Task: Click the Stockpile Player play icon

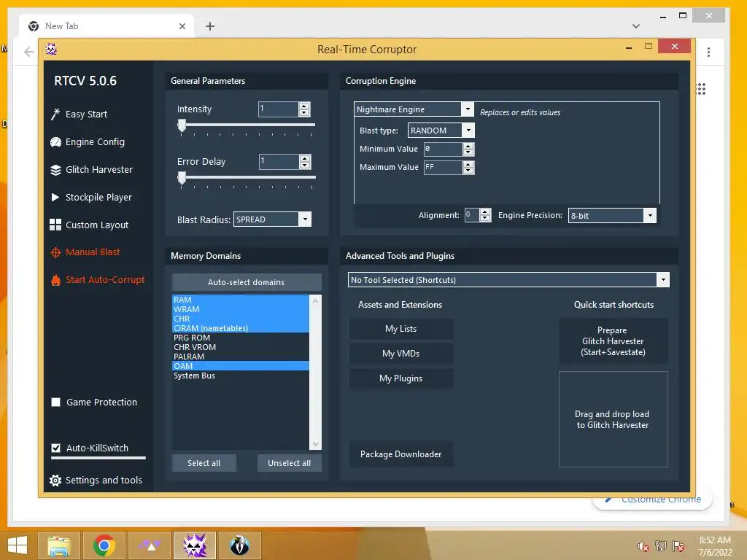Action: click(55, 197)
